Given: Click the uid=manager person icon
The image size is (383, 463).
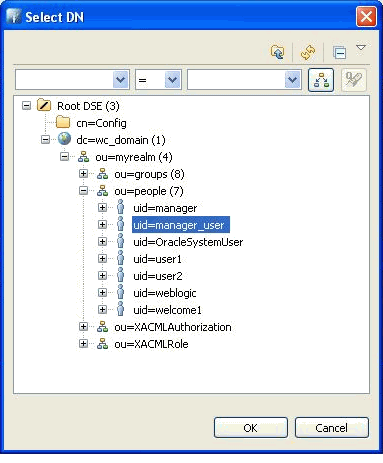Looking at the screenshot, I should pos(121,207).
